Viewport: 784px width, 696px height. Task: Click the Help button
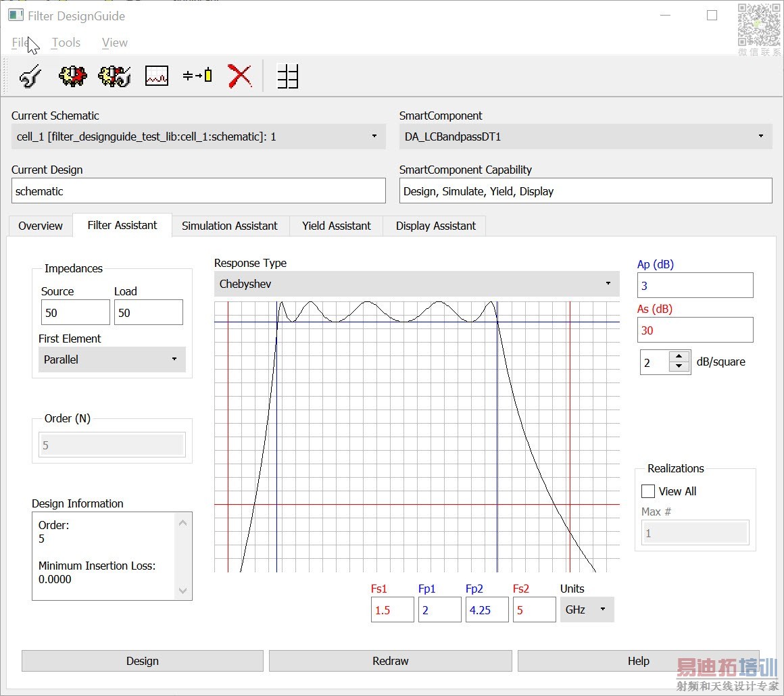(639, 660)
